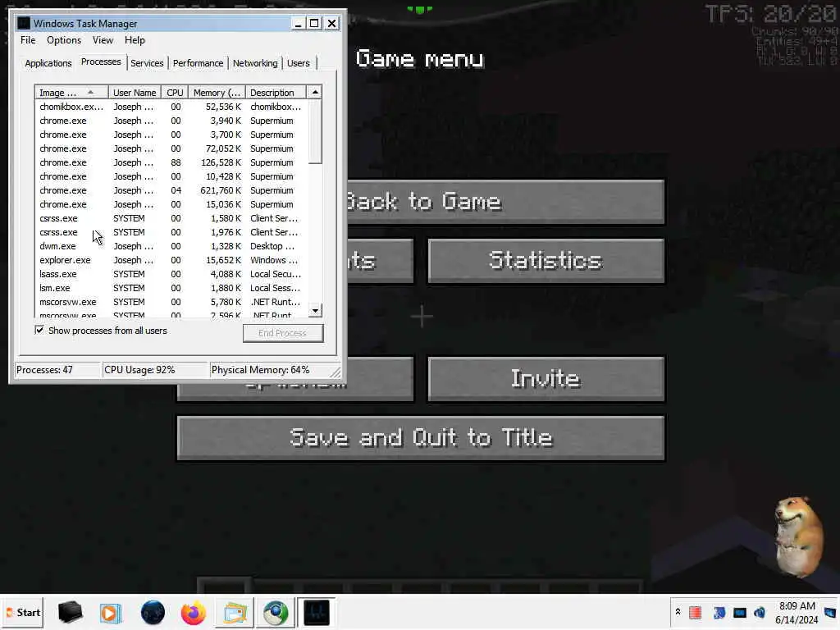Image resolution: width=840 pixels, height=630 pixels.
Task: Click the CPU Usage 92% status field
Action: tap(155, 370)
